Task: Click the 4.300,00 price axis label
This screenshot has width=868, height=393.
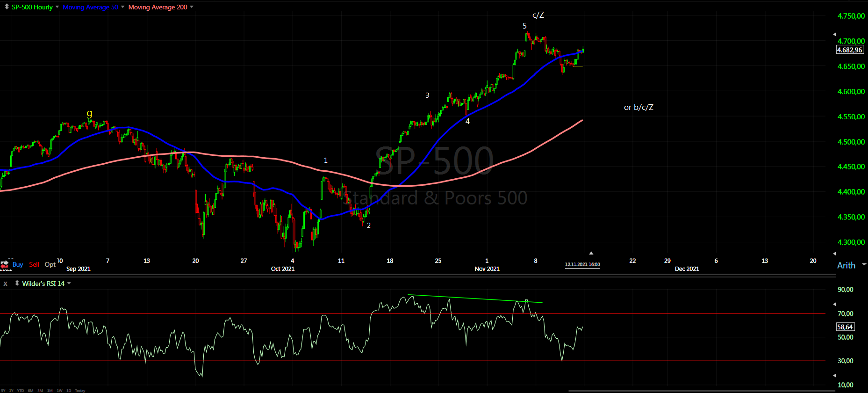Action: click(x=851, y=242)
